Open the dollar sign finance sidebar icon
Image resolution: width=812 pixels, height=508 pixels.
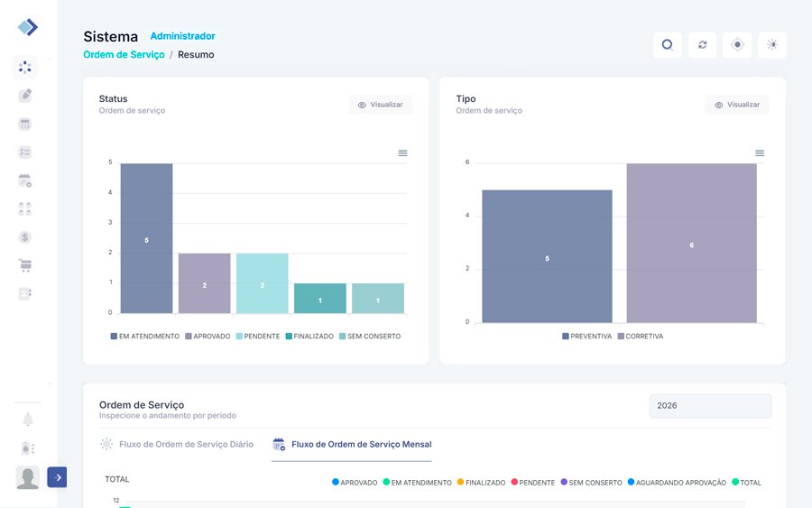[x=25, y=237]
